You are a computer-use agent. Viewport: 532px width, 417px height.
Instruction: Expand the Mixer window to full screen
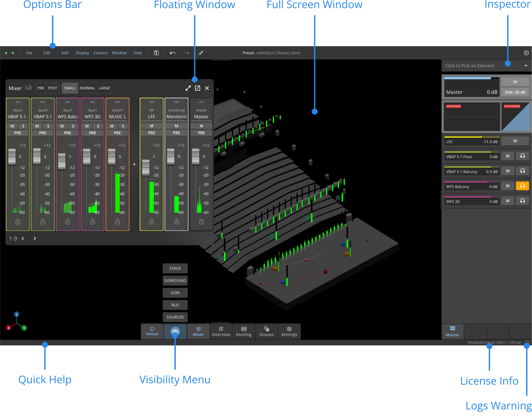point(188,88)
